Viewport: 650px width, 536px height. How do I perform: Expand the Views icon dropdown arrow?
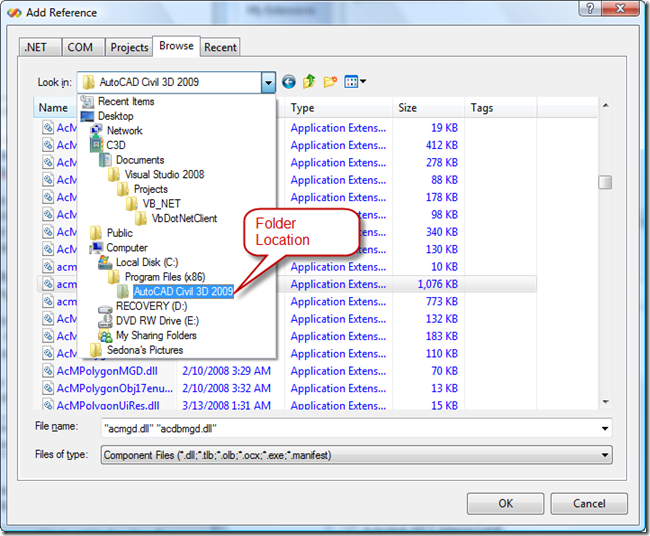tap(363, 82)
